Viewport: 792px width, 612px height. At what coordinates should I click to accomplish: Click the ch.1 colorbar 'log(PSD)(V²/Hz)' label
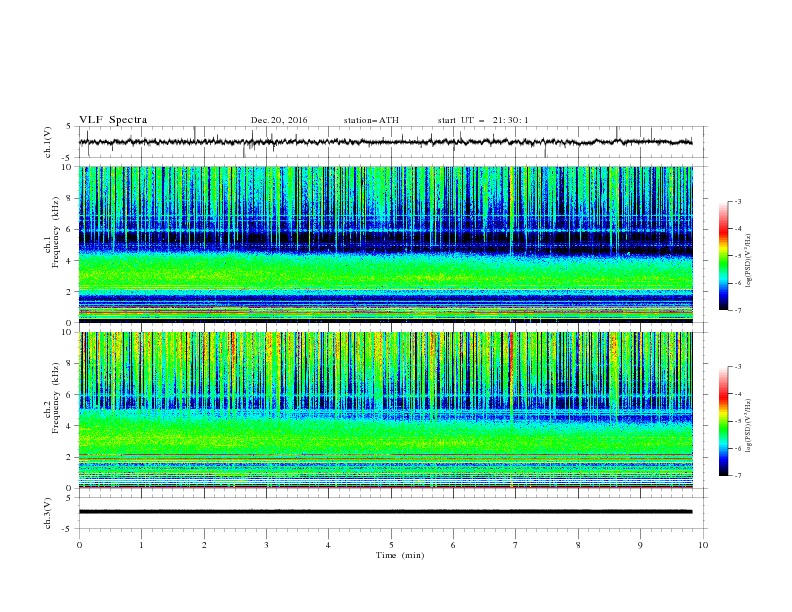coord(748,261)
